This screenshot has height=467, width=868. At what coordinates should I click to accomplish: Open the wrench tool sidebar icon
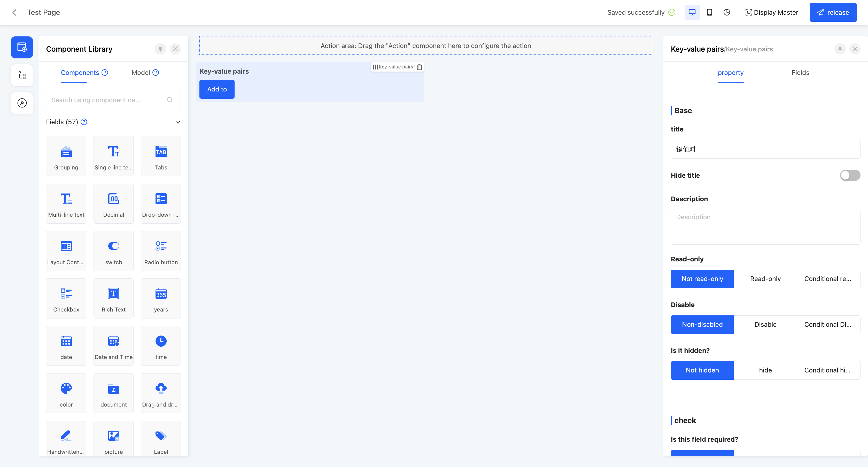point(22,103)
